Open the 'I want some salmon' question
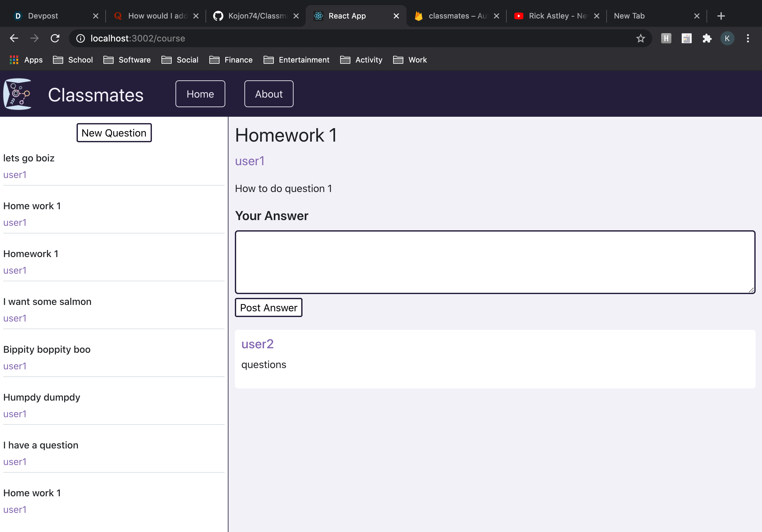This screenshot has height=532, width=762. (47, 302)
